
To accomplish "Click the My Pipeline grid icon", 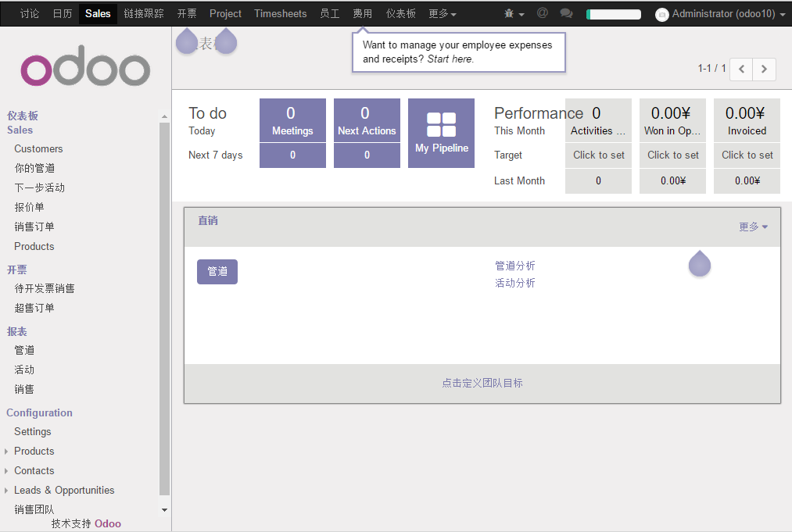I will point(441,124).
